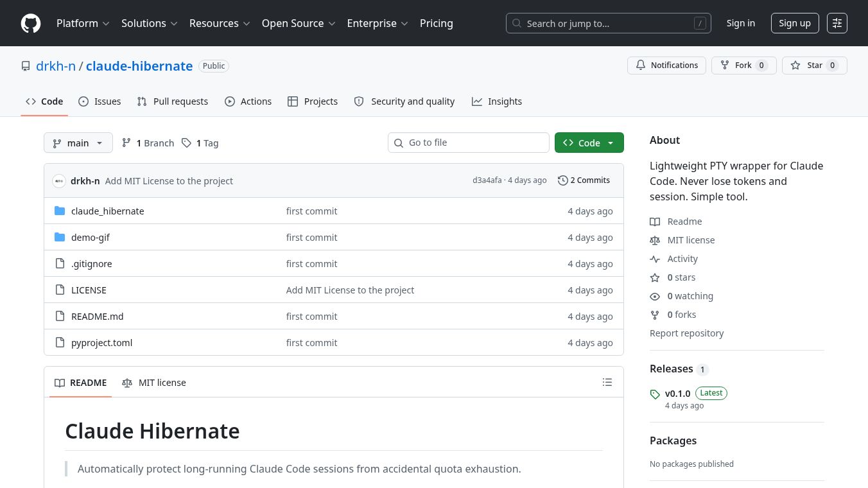Expand the Solutions header menu
The image size is (868, 488).
click(x=149, y=23)
